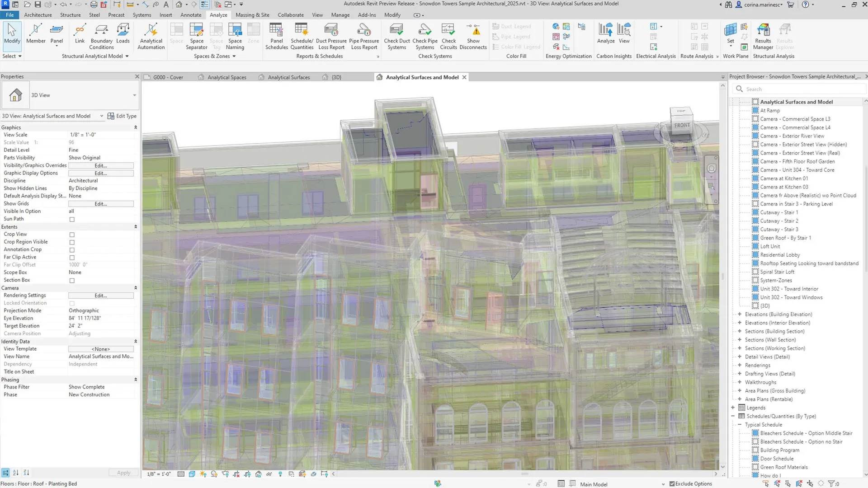Screen dimensions: 868x488
Task: Toggle the Crop View checkbox
Action: click(72, 235)
